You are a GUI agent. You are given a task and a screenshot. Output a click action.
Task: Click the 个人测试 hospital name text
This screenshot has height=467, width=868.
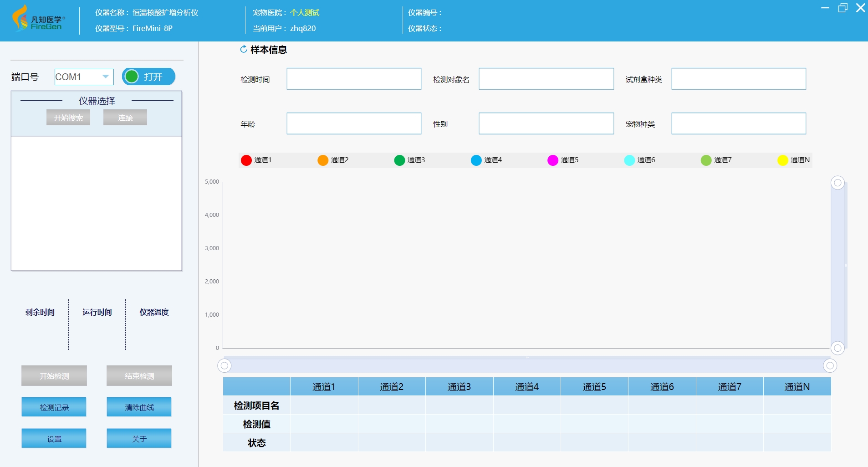305,13
